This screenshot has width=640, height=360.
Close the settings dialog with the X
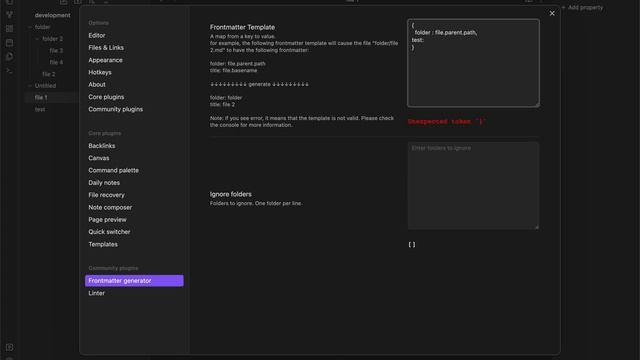(x=552, y=13)
